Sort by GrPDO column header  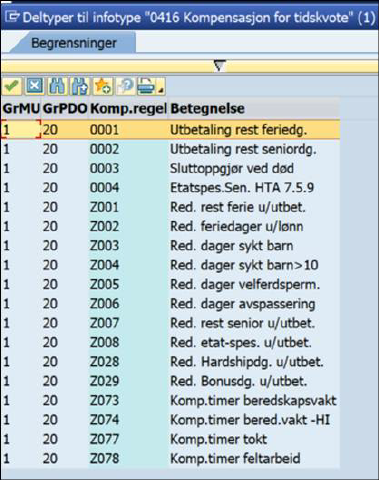click(65, 108)
